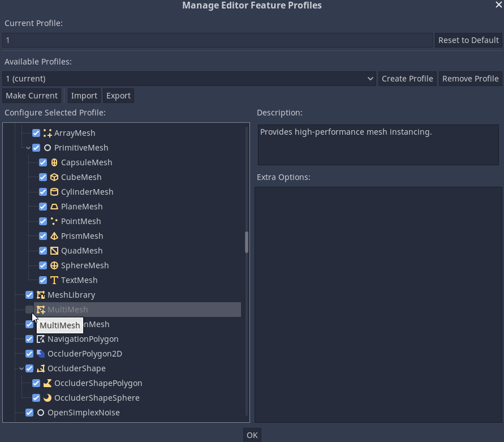Click the MeshLibrary class icon
Viewport: 504px width, 442px height.
coord(40,294)
